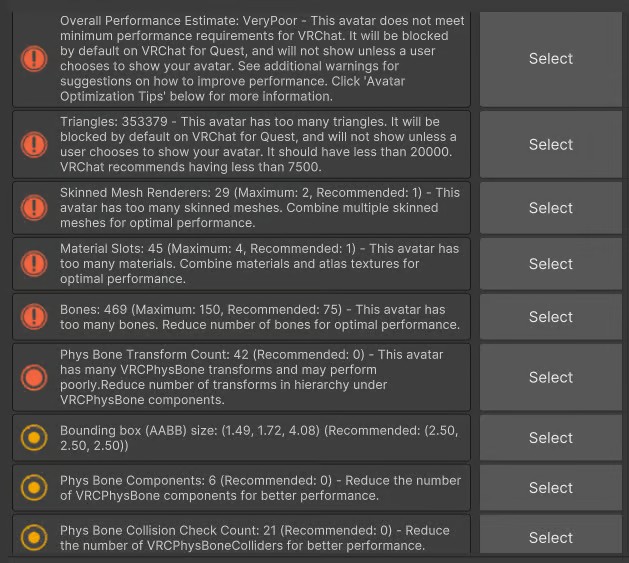Click the error icon next to Bones count
Image resolution: width=629 pixels, height=563 pixels.
tap(34, 317)
